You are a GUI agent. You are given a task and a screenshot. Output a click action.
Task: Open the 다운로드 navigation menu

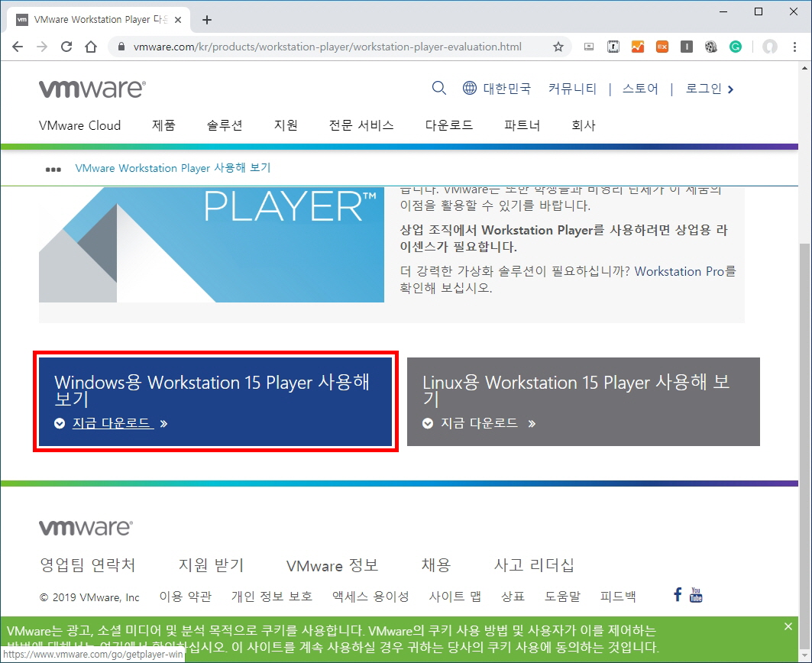pos(448,125)
